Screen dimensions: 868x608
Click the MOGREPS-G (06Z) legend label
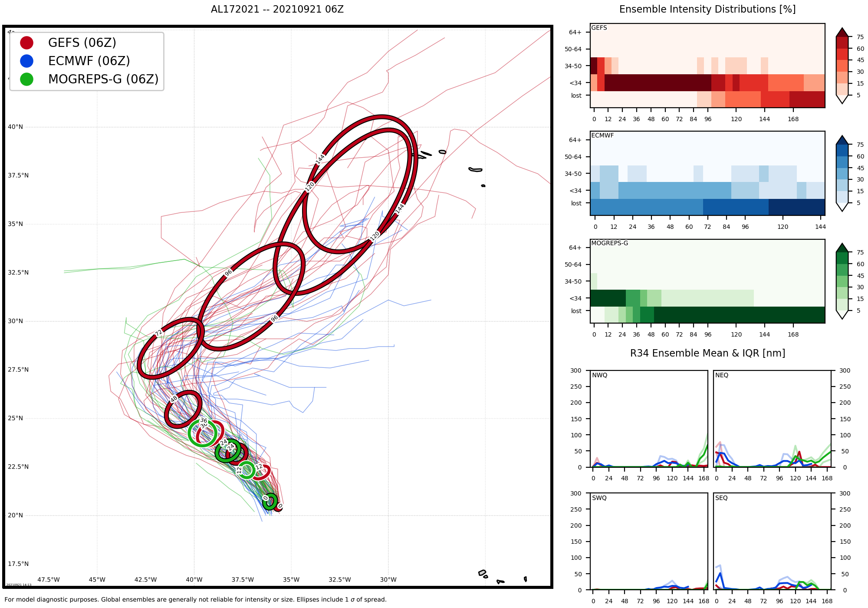pyautogui.click(x=103, y=79)
